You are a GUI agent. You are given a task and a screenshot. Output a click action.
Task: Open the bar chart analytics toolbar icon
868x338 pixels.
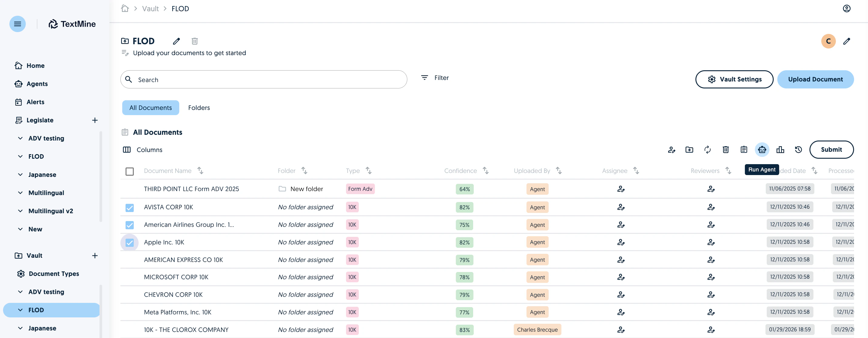[x=780, y=150]
